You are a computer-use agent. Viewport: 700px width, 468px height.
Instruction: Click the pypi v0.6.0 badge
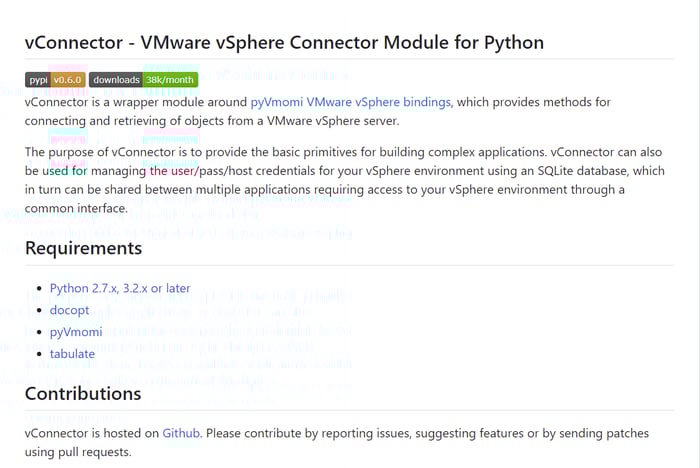coord(55,80)
